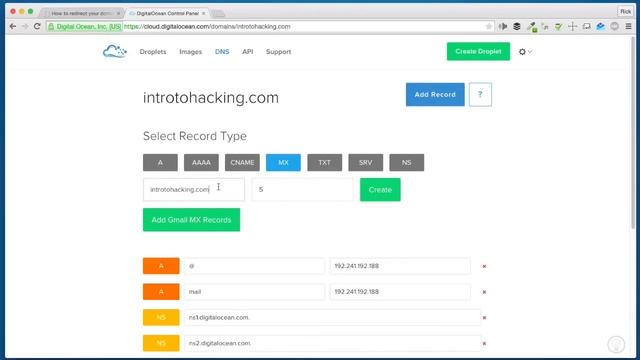The image size is (640, 360).
Task: Remove the ns2.digitalocean.com NS record
Action: (484, 343)
